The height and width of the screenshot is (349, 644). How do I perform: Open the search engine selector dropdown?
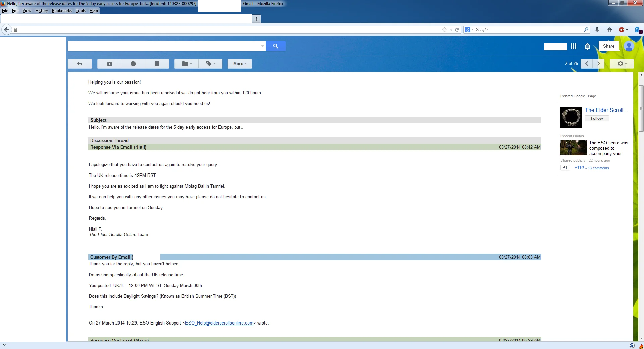tap(469, 30)
